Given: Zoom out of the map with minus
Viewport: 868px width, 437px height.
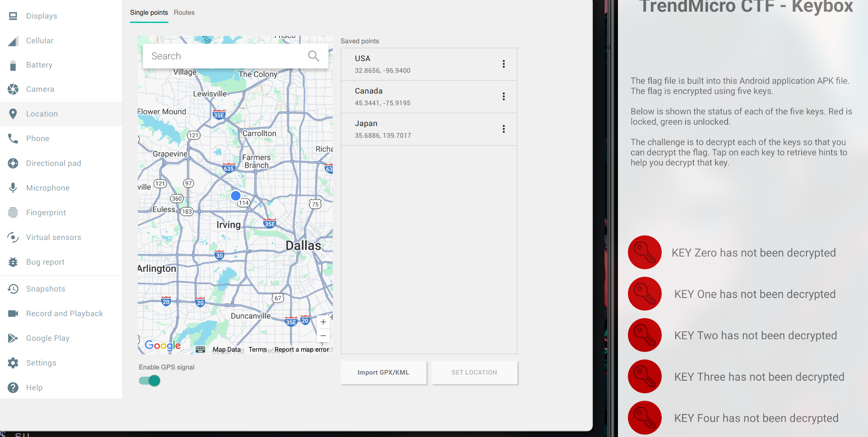Looking at the screenshot, I should 323,336.
